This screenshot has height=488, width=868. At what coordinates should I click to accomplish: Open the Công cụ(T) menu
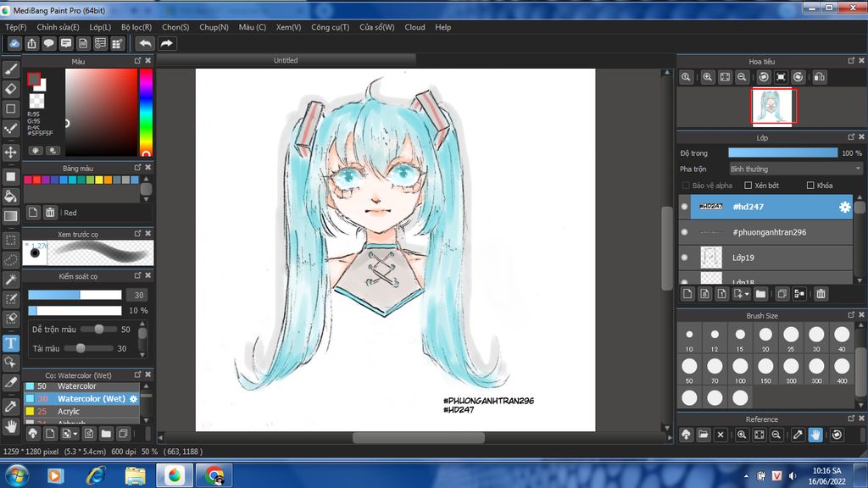pos(330,27)
